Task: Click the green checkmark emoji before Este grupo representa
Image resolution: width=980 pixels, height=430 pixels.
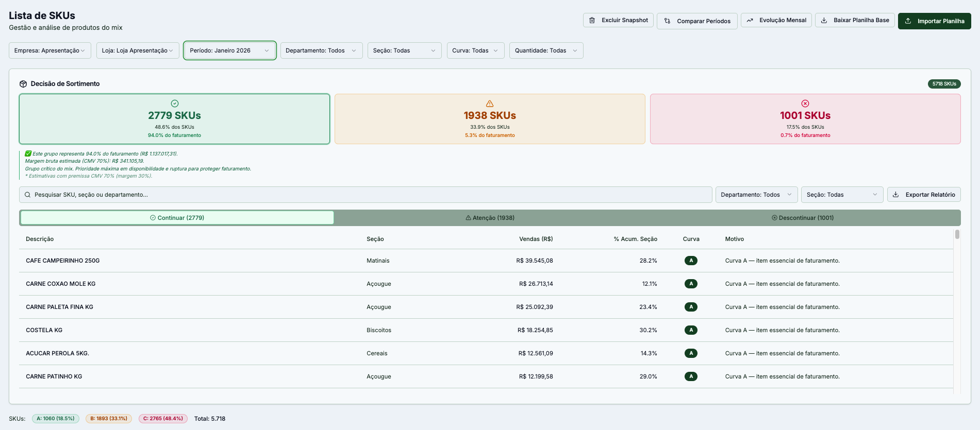Action: (x=28, y=153)
